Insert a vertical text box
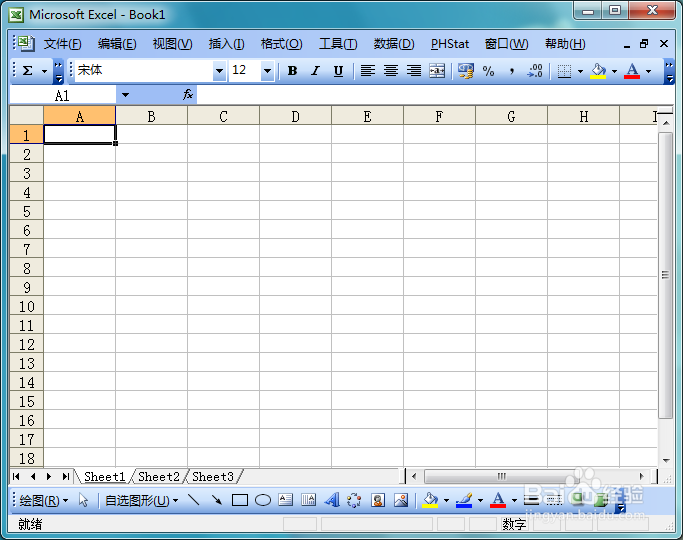Image resolution: width=683 pixels, height=540 pixels. (308, 500)
